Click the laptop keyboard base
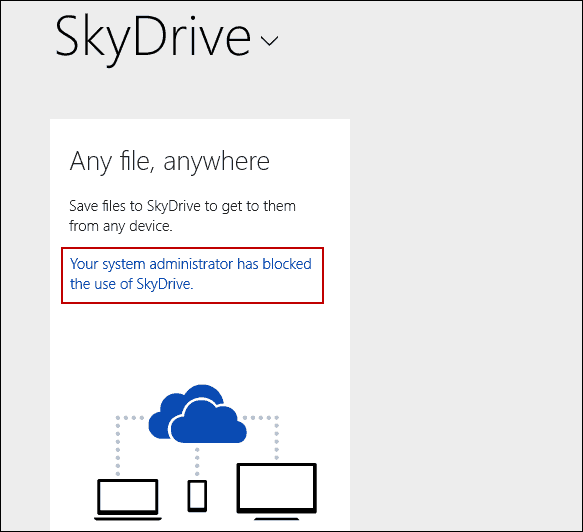583x532 pixels. (x=128, y=518)
